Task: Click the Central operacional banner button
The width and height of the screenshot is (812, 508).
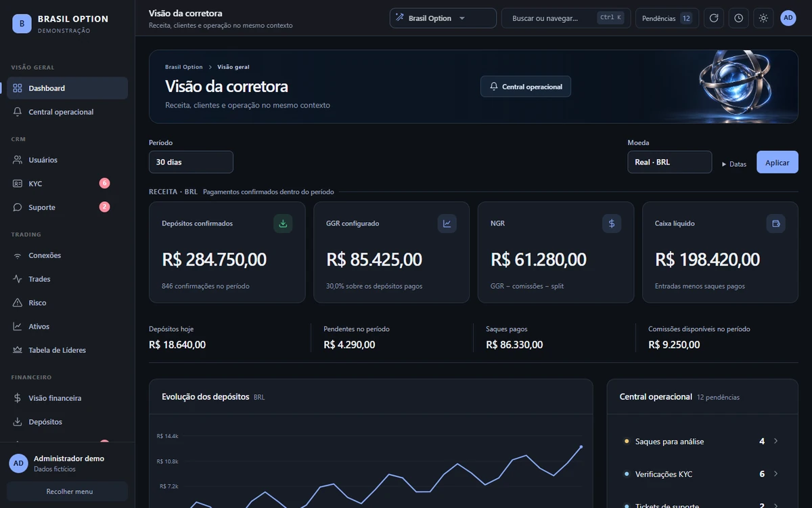Action: tap(526, 87)
